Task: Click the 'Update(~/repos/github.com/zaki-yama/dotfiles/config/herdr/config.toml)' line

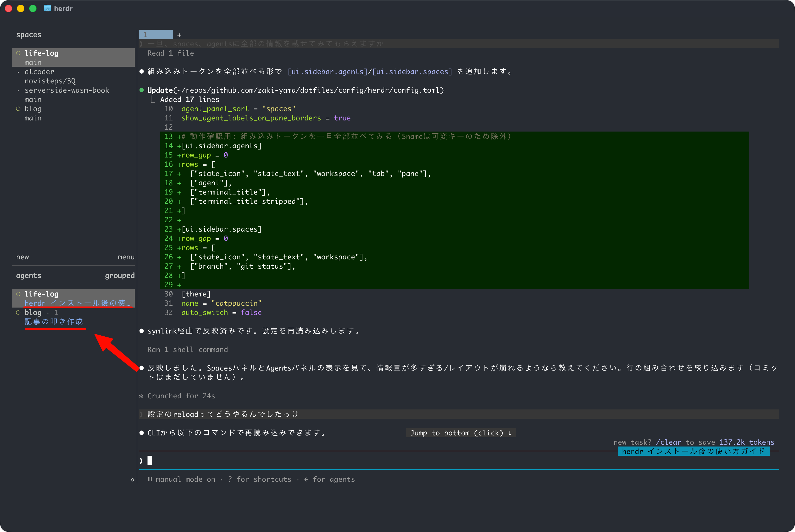Action: pyautogui.click(x=295, y=90)
